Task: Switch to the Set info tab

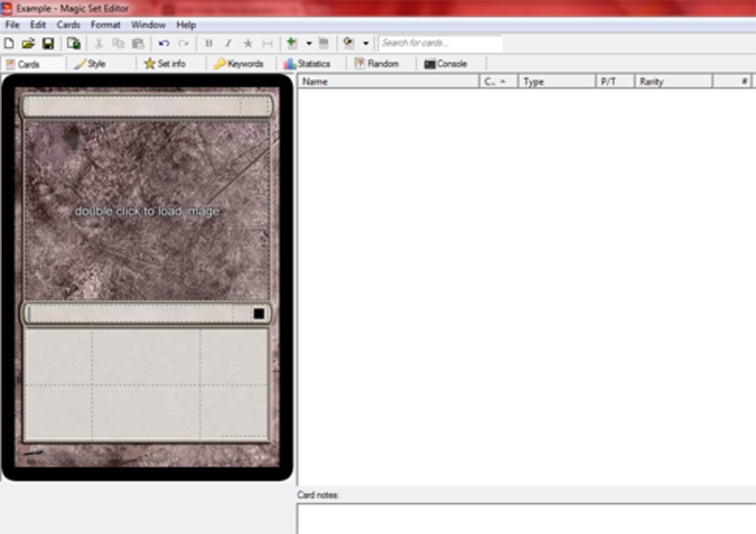Action: pos(165,64)
